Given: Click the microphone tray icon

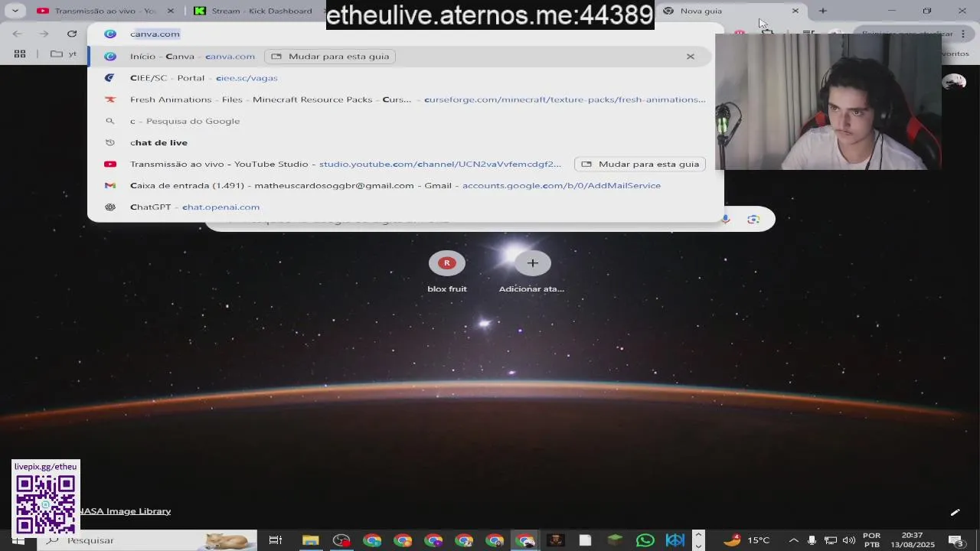Looking at the screenshot, I should [x=812, y=540].
